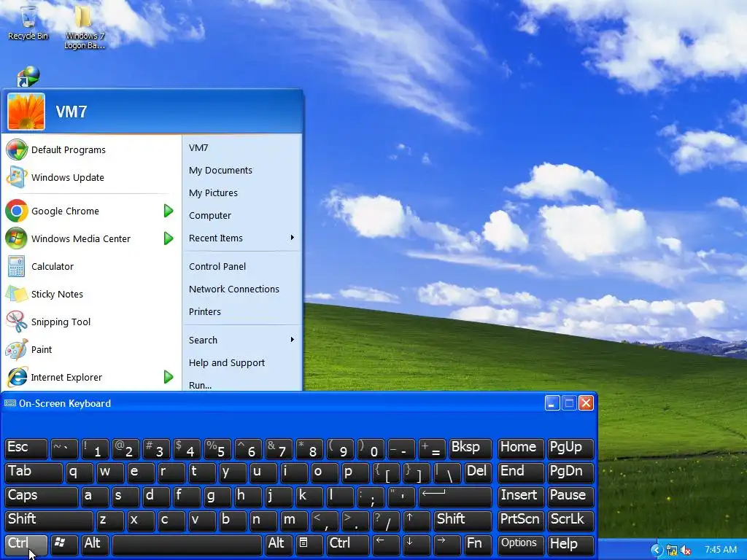Click the PrtScn key on the keyboard

coord(521,520)
